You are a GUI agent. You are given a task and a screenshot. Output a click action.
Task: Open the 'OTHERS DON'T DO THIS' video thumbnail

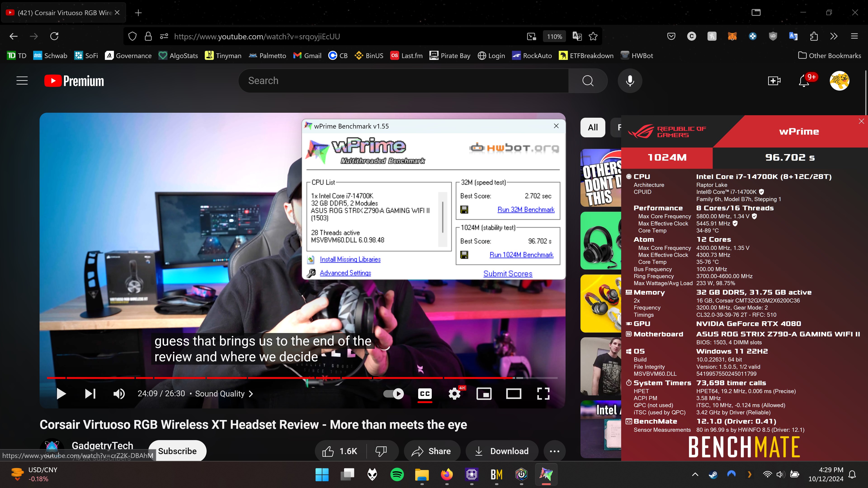[600, 178]
